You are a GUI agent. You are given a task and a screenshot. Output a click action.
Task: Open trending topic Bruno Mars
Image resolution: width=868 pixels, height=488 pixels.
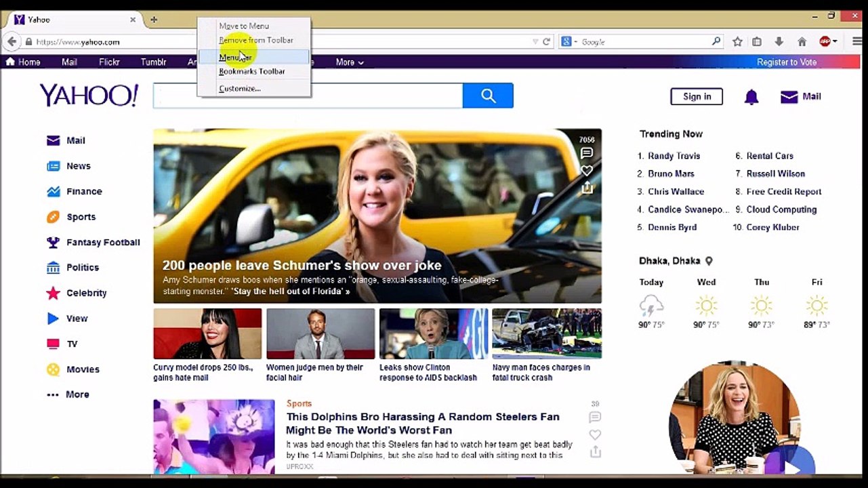pos(671,174)
